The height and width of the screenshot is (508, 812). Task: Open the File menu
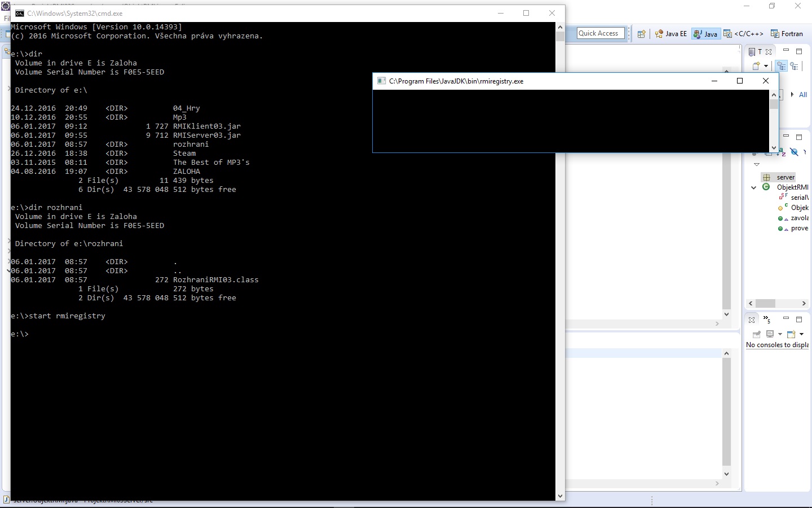[x=6, y=17]
